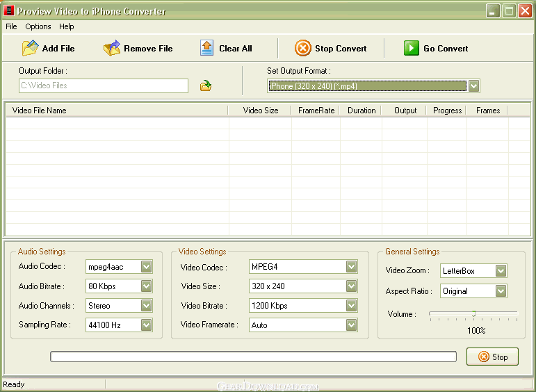Open the Video Bitrate dropdown
The image size is (536, 392).
click(303, 306)
